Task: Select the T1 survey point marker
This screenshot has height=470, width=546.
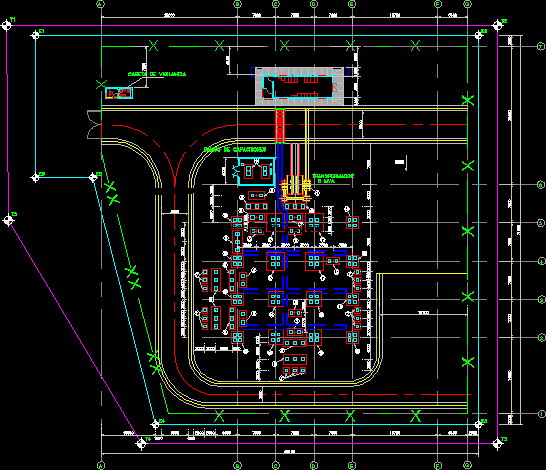Action: click(x=7, y=25)
